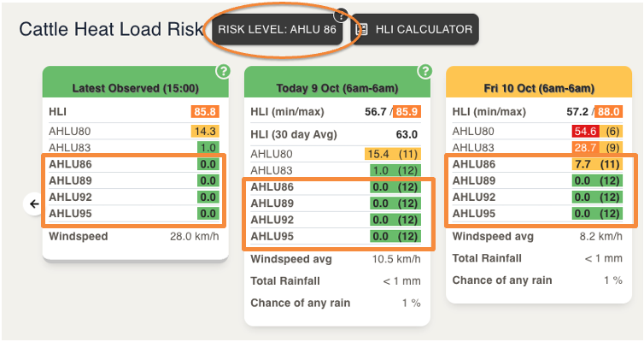Screen dimensions: 644x342
Task: Click Friday's Chance of any rain row
Action: 538,280
